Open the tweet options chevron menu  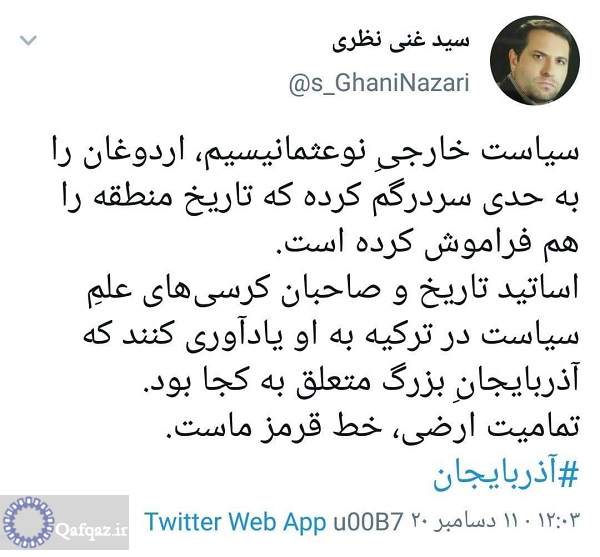[28, 40]
